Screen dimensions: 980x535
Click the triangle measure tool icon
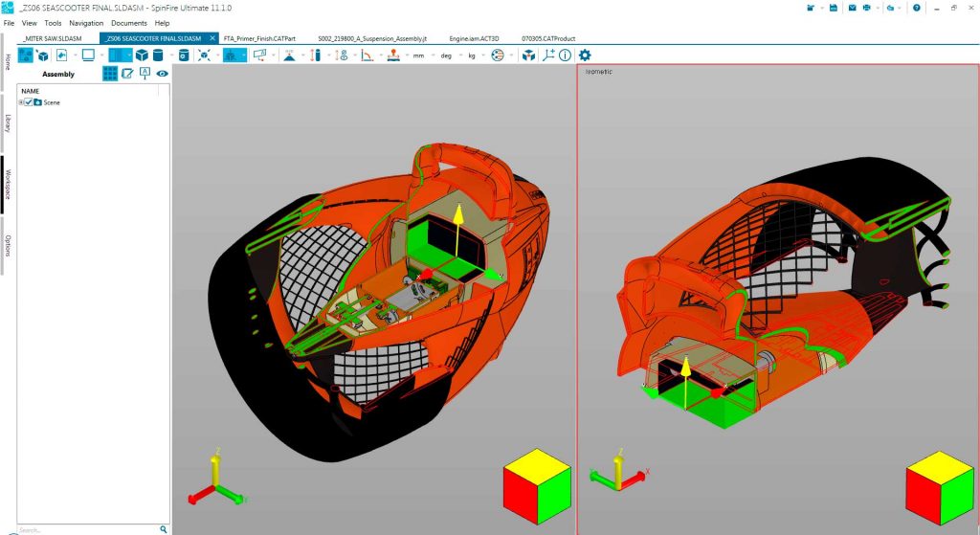pyautogui.click(x=289, y=56)
